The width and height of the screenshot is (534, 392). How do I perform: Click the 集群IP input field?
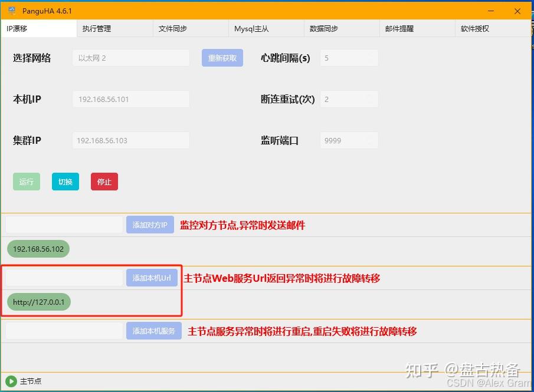(131, 140)
